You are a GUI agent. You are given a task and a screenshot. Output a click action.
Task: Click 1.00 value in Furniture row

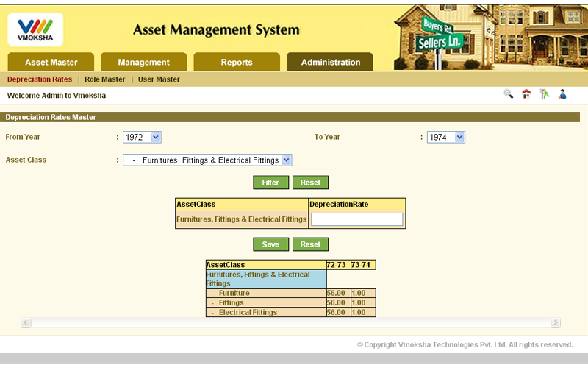363,293
